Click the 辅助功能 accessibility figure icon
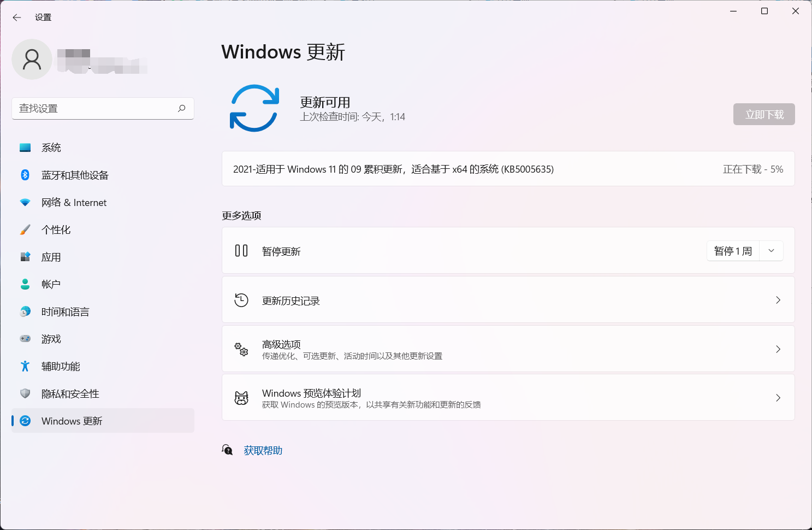 [x=25, y=366]
